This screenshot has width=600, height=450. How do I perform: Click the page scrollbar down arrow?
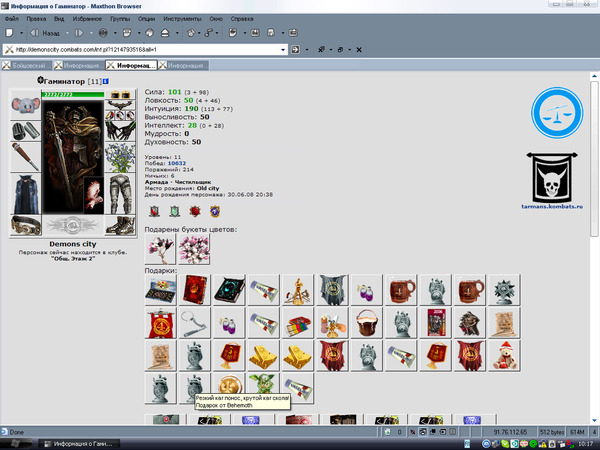[594, 420]
